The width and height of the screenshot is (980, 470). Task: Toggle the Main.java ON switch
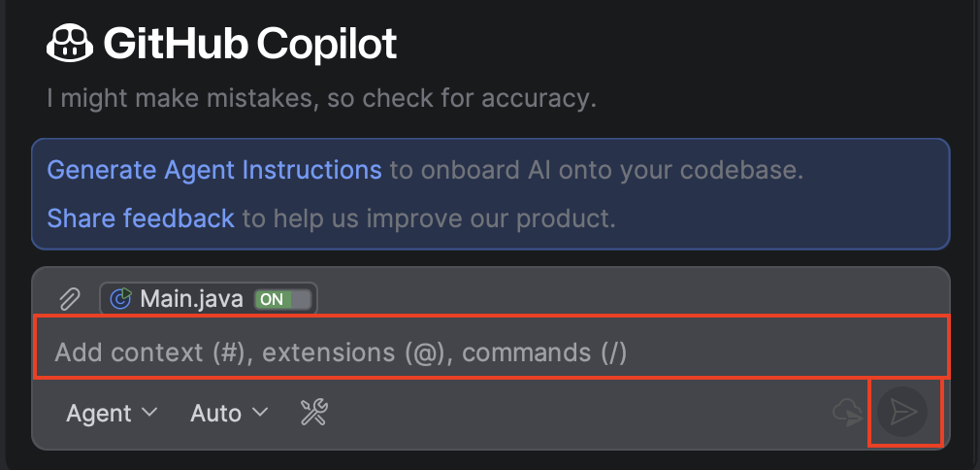point(284,299)
